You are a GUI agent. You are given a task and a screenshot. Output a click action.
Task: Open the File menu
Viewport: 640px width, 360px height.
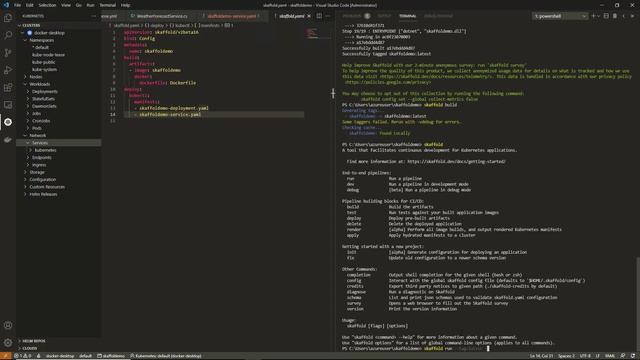click(x=17, y=5)
